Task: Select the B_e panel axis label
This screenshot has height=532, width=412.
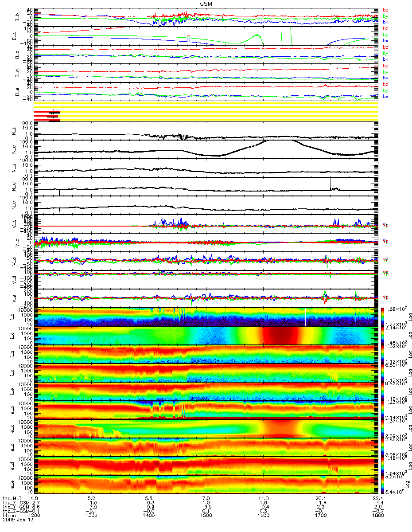Action: tap(18, 92)
